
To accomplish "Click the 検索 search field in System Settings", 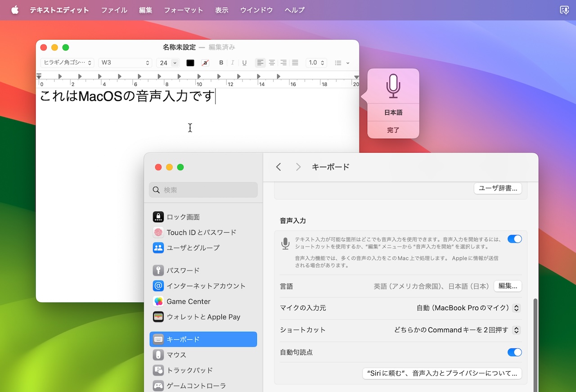I will [203, 190].
